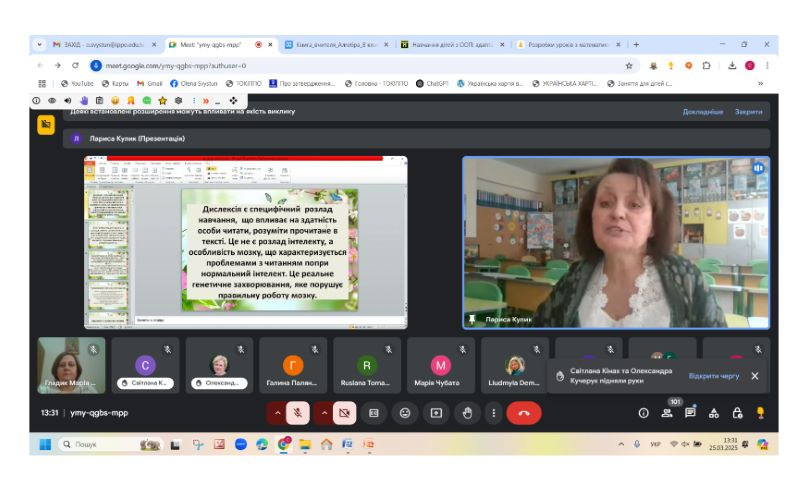Open the YouTube bookmark
This screenshot has height=488, width=800.
tap(77, 83)
